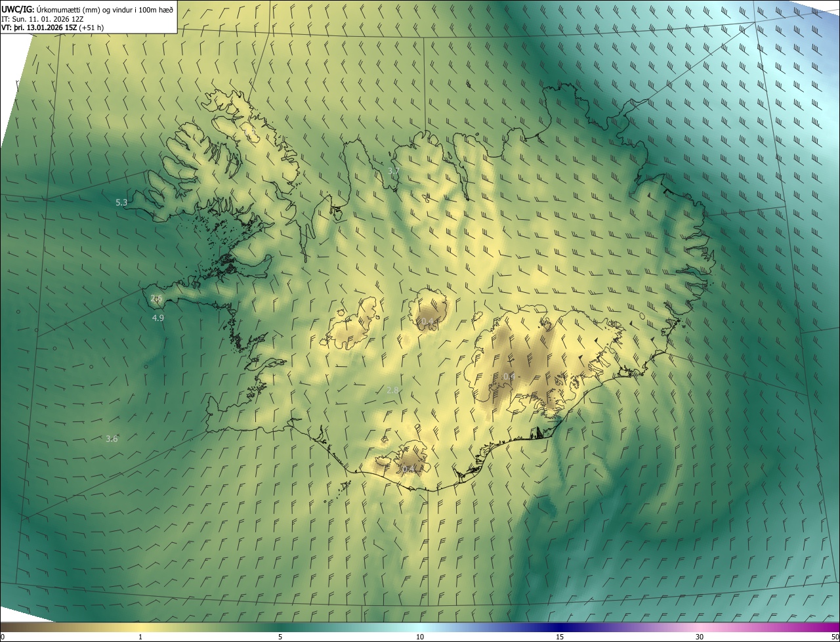
Task: Click the 4.9 value label below Snæfellsnes
Action: [x=157, y=318]
